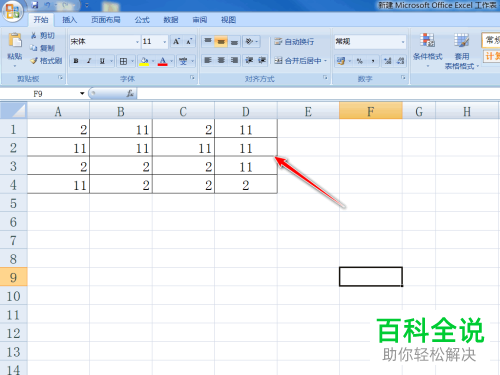Click the Cut (剪切) scissors button
Screen dimensions: 500x375
(x=42, y=36)
